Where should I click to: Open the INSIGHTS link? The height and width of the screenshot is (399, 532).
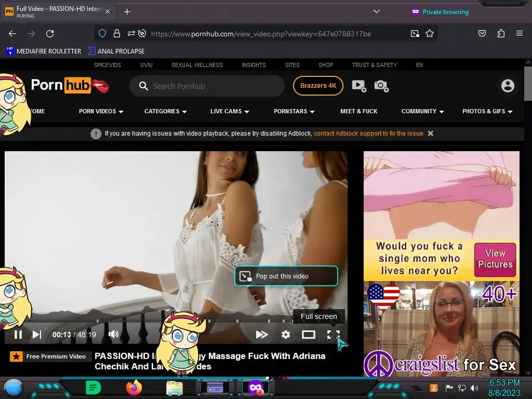[x=254, y=65]
